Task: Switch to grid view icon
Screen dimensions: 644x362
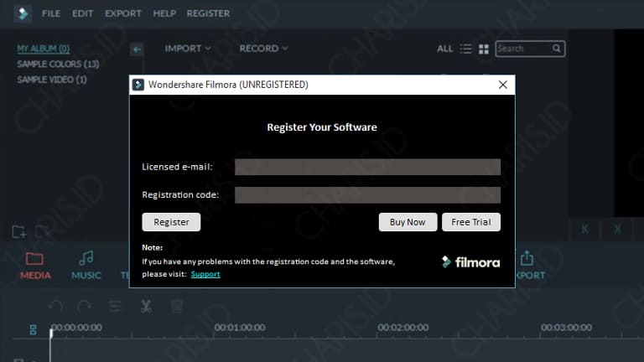Action: (x=484, y=49)
